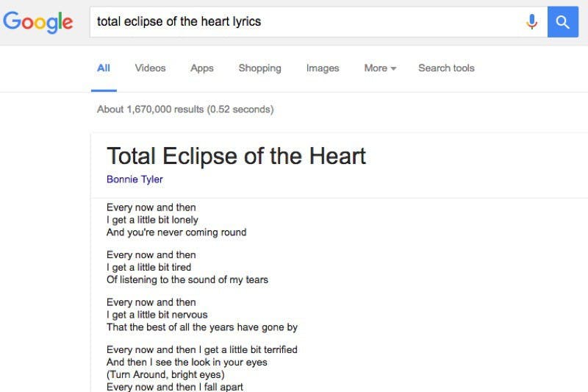Click lyric 'Of listening to the sound of my tears'
This screenshot has height=392, width=588.
(187, 279)
